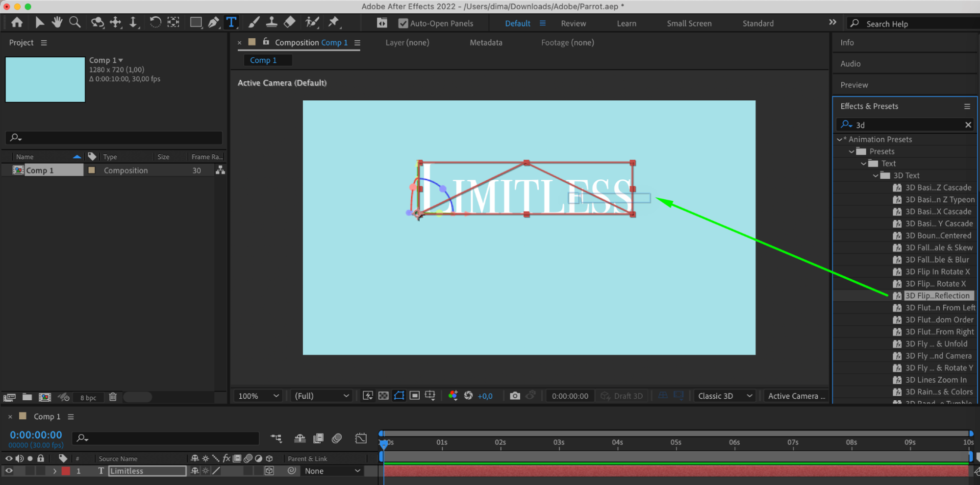Toggle the 3D layer switch for Limitless
The height and width of the screenshot is (485, 980).
coord(269,471)
